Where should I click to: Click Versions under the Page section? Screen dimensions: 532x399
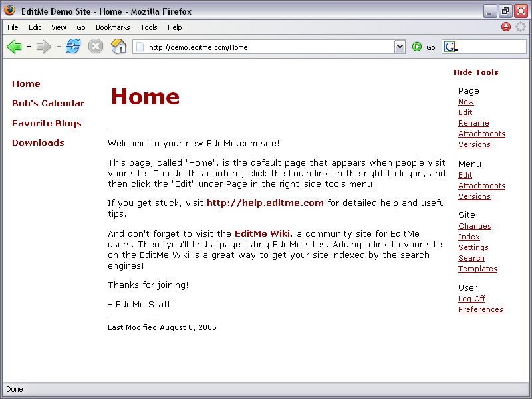[474, 144]
